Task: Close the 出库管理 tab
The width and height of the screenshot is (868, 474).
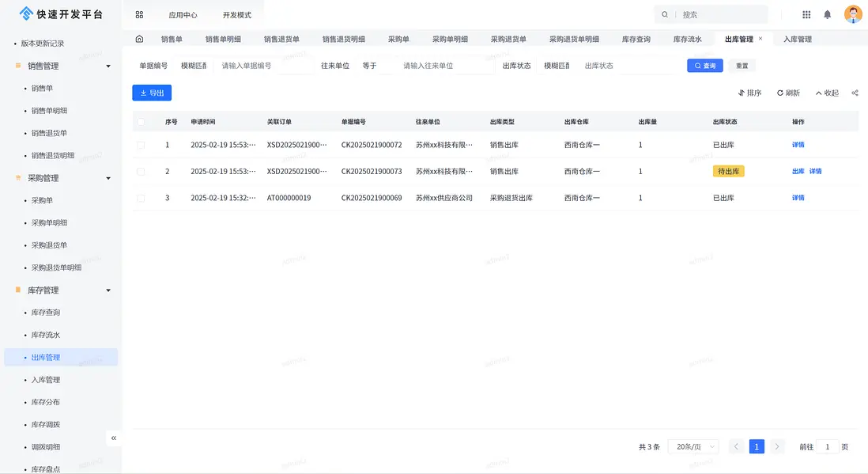Action: 760,39
